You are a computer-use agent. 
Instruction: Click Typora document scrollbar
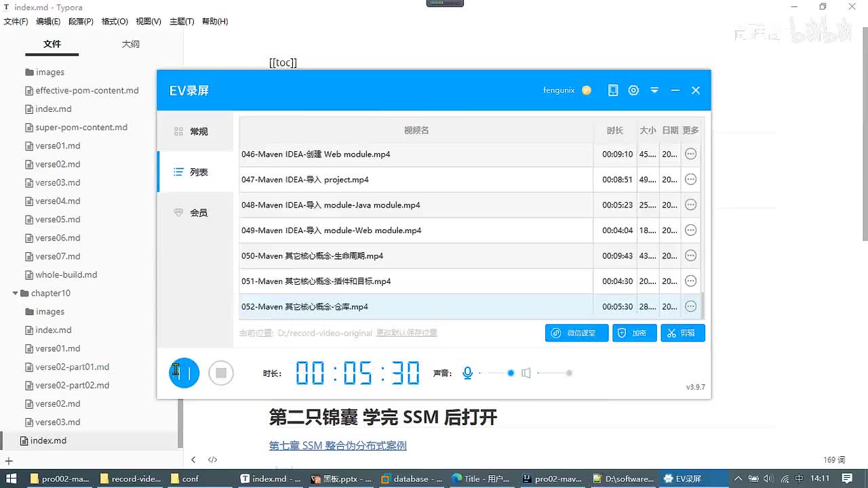[865, 136]
